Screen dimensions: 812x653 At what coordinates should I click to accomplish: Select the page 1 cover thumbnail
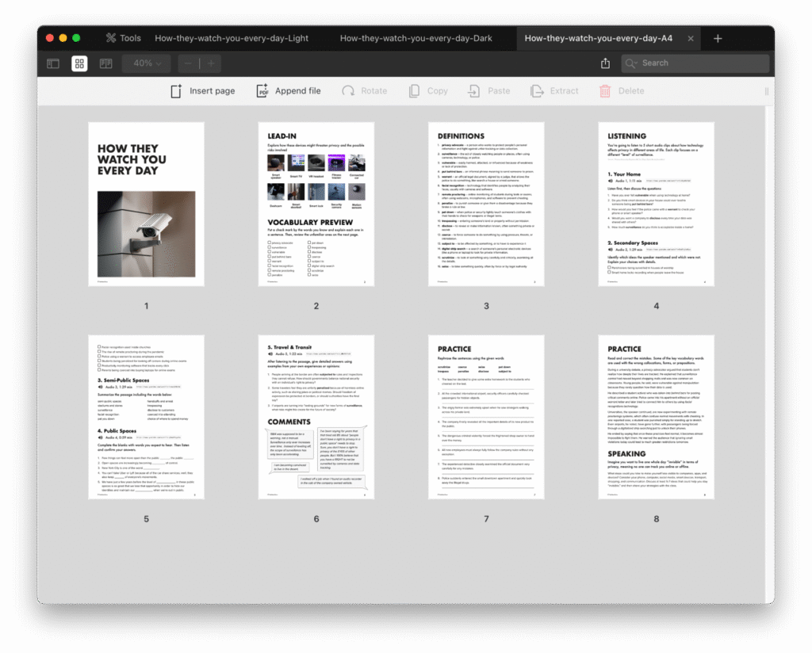(146, 204)
